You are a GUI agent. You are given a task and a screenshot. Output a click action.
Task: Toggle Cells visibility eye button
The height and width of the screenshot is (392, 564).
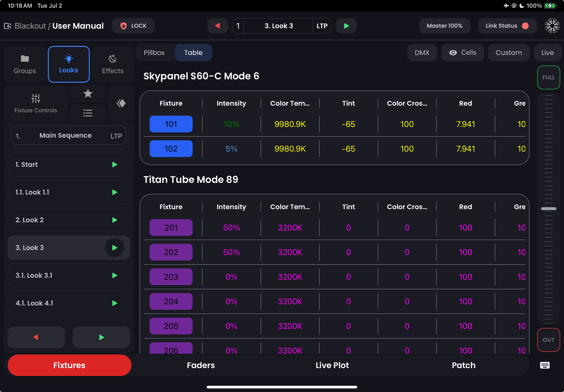pyautogui.click(x=462, y=53)
